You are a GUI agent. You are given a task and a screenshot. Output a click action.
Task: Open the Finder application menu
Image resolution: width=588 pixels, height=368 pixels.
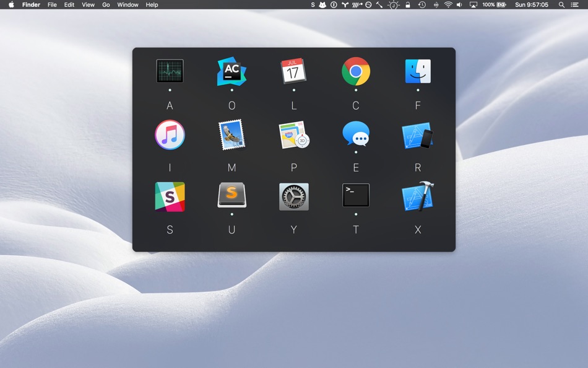31,4
